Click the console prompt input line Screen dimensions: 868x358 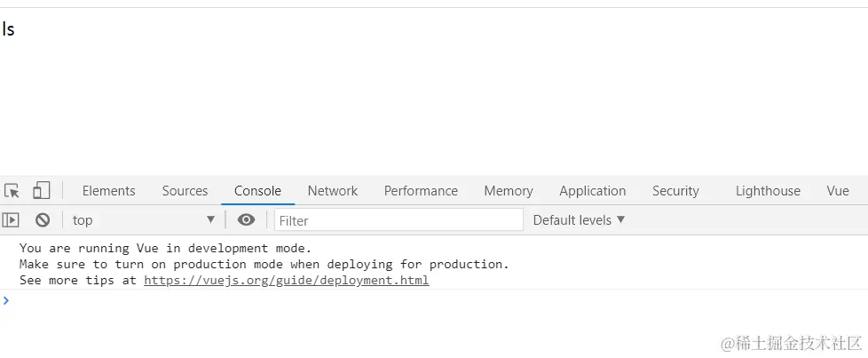point(434,301)
